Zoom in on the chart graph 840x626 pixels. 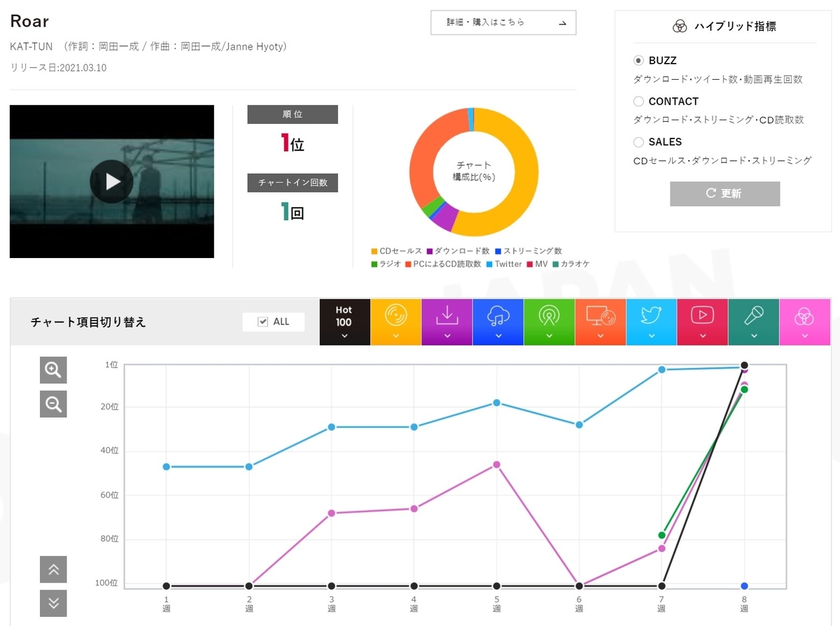pyautogui.click(x=53, y=370)
